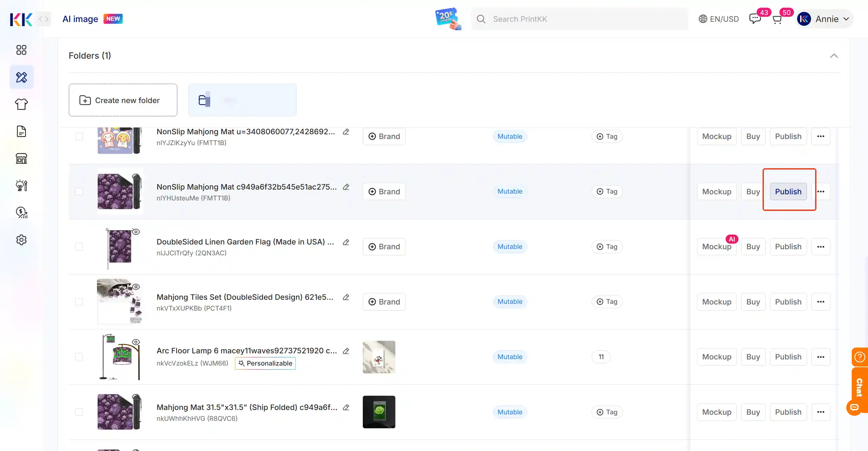Viewport: 868px width, 451px height.
Task: Open the storefront icon in sidebar
Action: [21, 158]
